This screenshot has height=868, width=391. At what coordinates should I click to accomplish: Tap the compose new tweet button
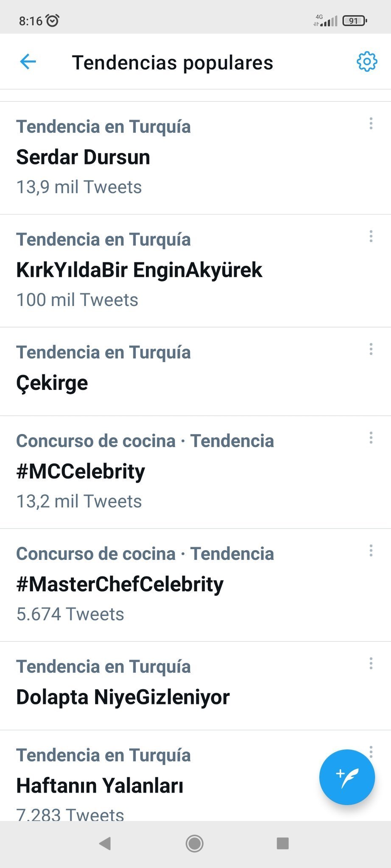pos(346,777)
